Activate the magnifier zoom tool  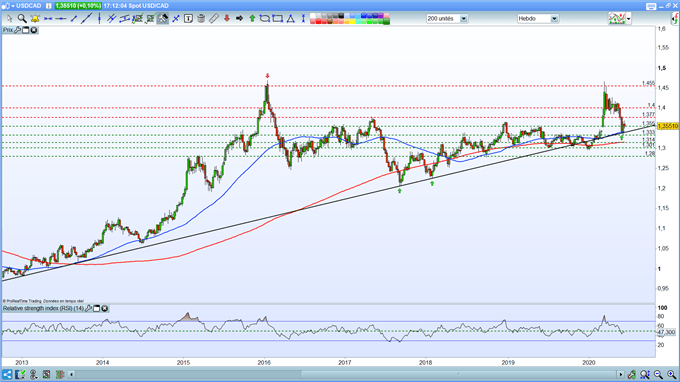point(22,19)
